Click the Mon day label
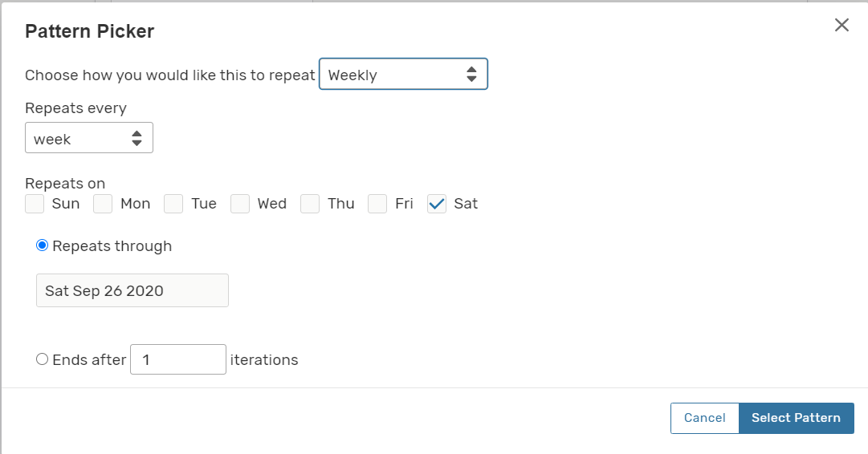868x454 pixels. (x=136, y=204)
